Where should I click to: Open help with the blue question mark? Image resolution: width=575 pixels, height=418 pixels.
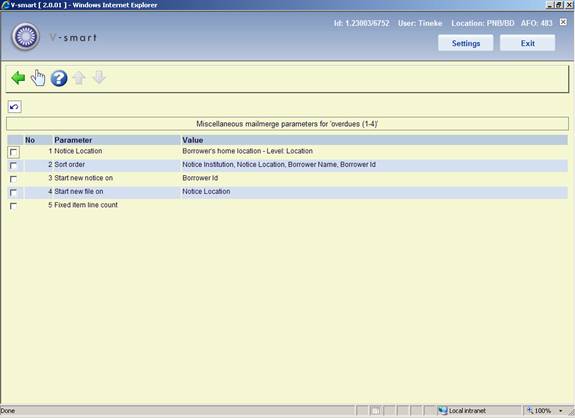point(59,78)
